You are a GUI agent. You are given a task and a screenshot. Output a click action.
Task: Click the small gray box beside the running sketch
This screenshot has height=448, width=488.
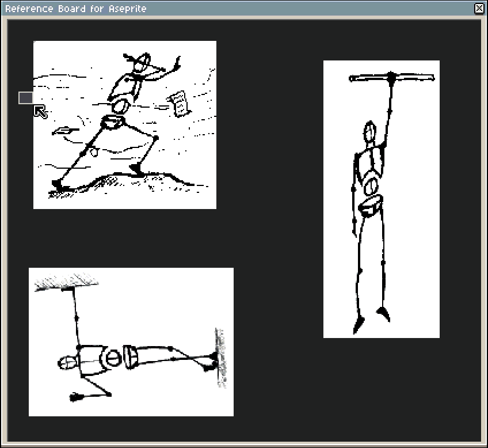(25, 98)
